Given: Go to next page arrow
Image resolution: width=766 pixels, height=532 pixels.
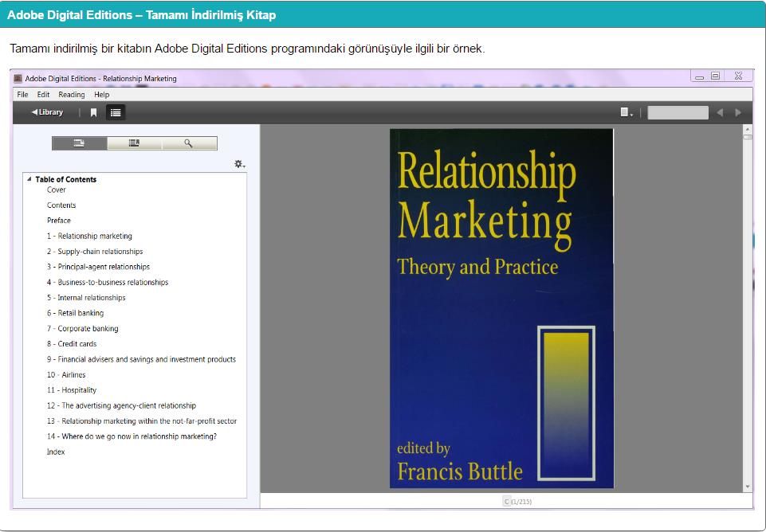Looking at the screenshot, I should coord(738,113).
